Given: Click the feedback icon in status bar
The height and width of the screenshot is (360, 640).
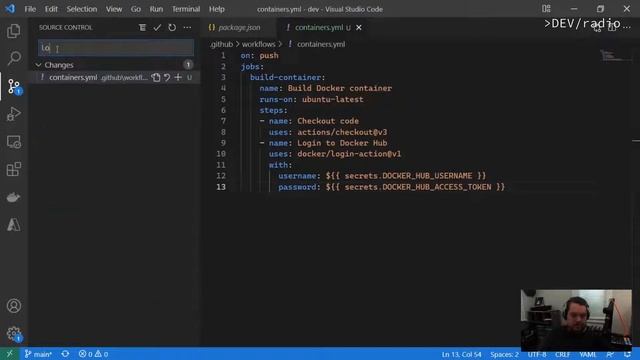Looking at the screenshot, I should click(610, 354).
